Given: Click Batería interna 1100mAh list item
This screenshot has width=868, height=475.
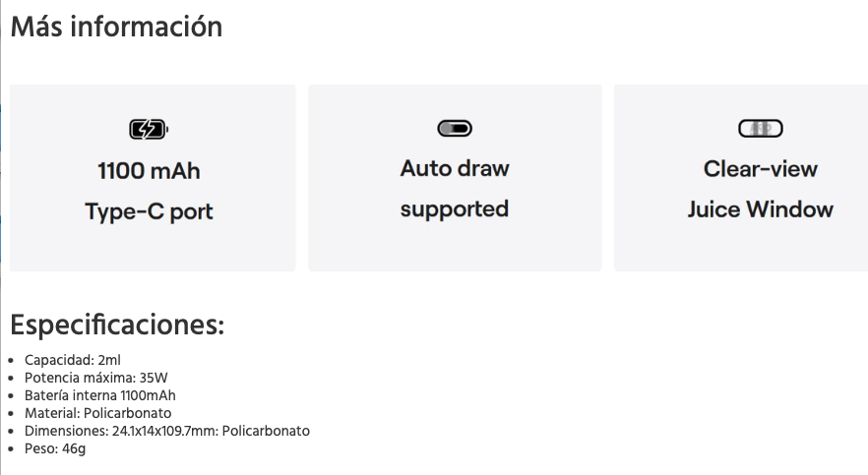Looking at the screenshot, I should click(x=99, y=395).
